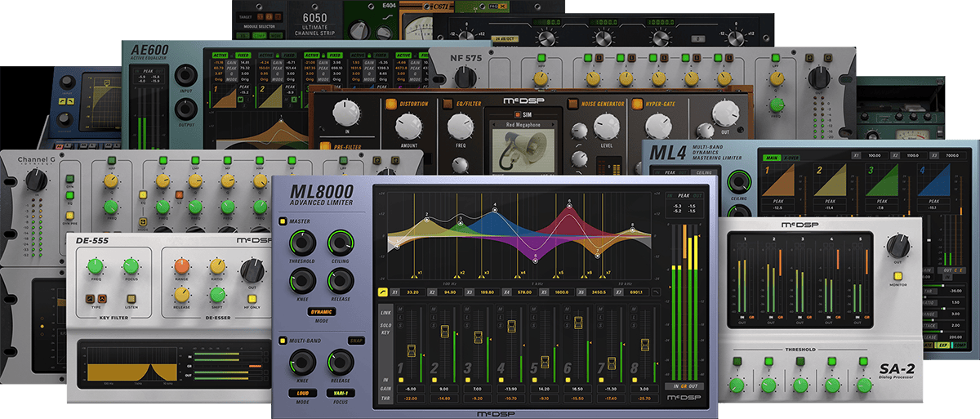Click the DE-555 orange Range knob
Image resolution: width=980 pixels, height=419 pixels.
pos(182,266)
